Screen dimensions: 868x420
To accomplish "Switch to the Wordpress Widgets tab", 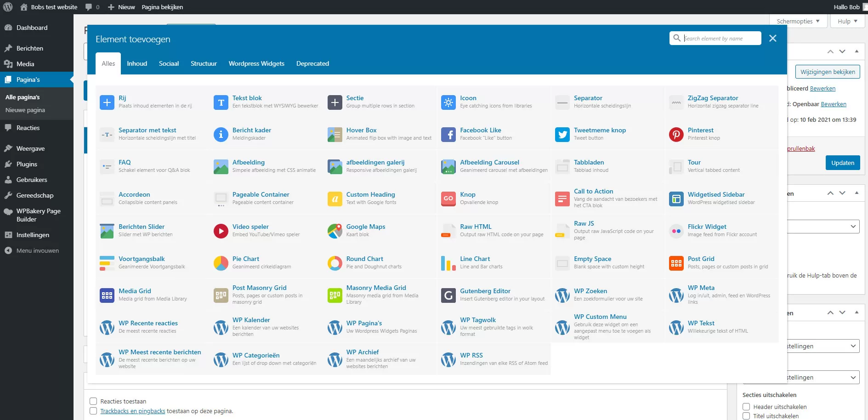I will point(256,63).
